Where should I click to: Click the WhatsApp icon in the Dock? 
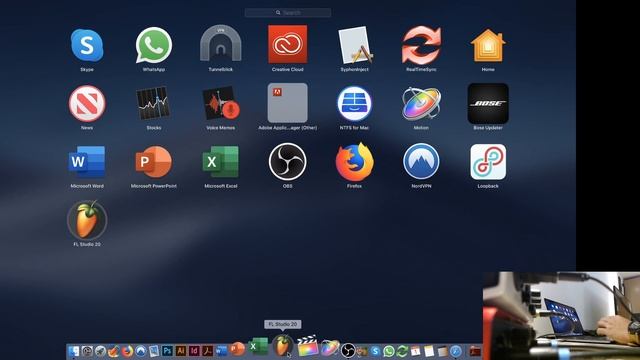(x=389, y=351)
